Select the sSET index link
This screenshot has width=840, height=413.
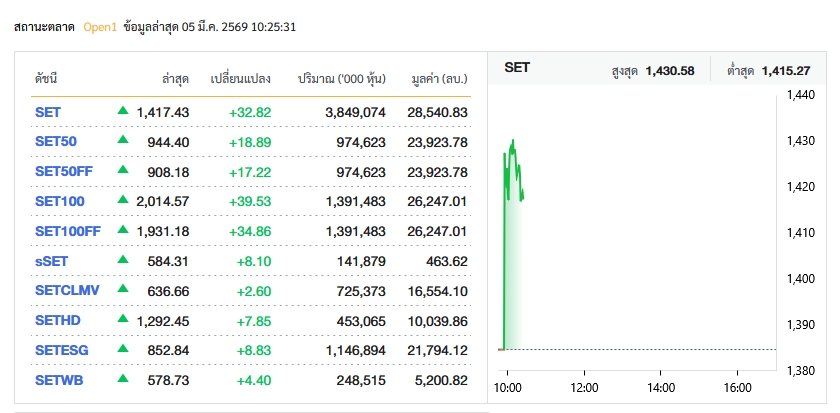[x=52, y=262]
